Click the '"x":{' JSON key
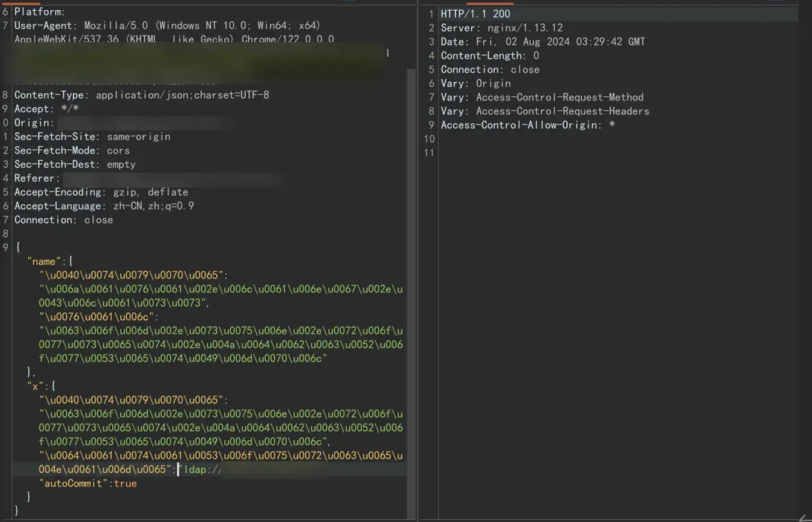The height and width of the screenshot is (522, 812). (x=41, y=386)
